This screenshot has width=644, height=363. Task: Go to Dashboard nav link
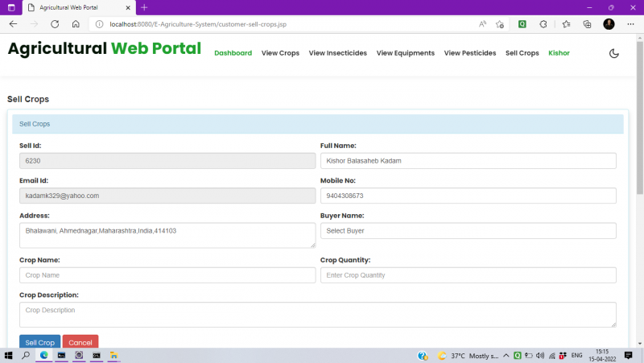tap(233, 53)
